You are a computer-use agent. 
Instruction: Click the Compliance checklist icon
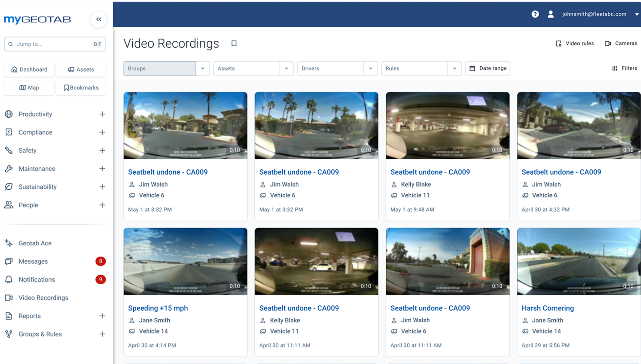tap(9, 132)
